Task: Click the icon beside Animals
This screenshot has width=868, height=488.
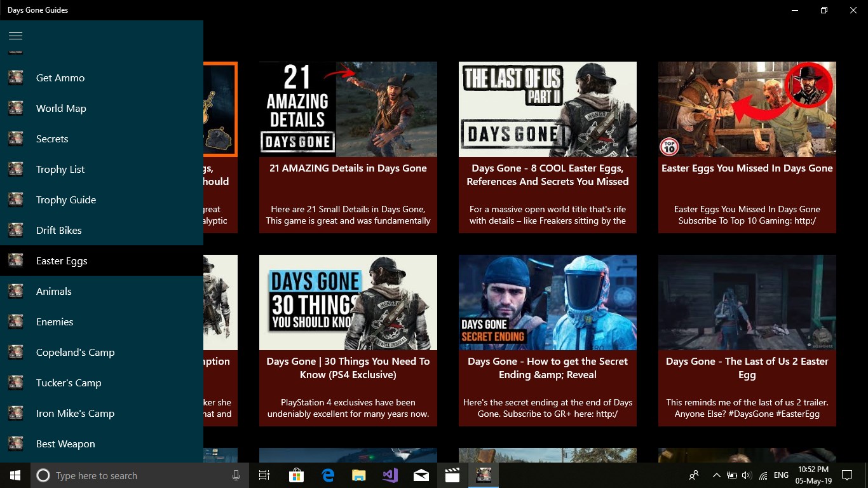Action: pos(16,292)
